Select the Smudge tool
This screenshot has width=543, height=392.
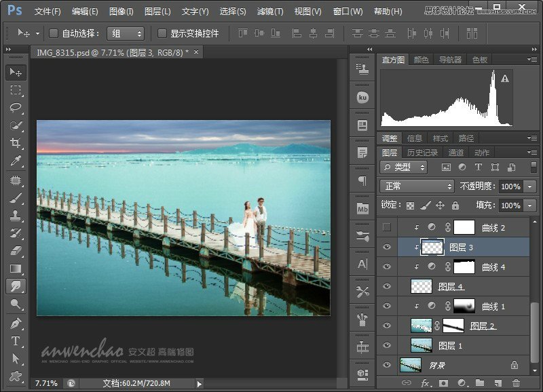16,286
